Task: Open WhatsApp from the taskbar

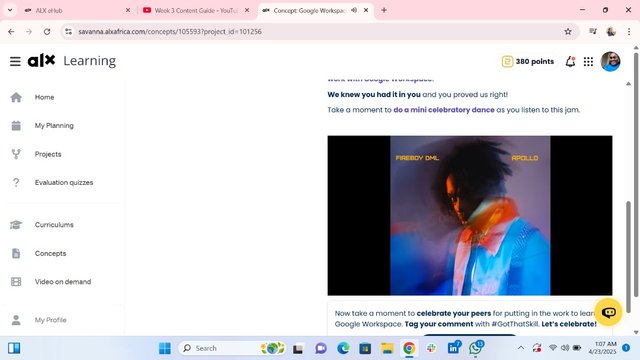Action: (476, 348)
